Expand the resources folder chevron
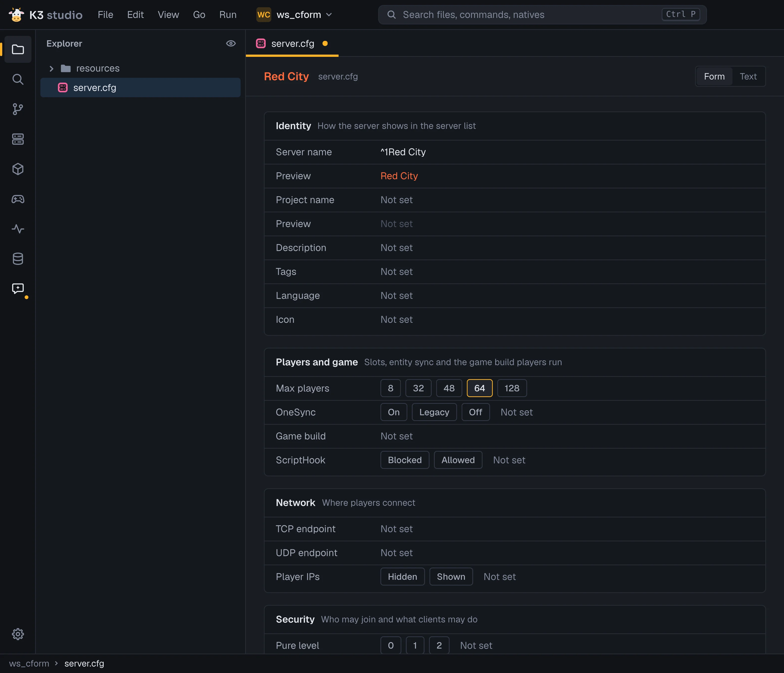The image size is (784, 673). 52,69
